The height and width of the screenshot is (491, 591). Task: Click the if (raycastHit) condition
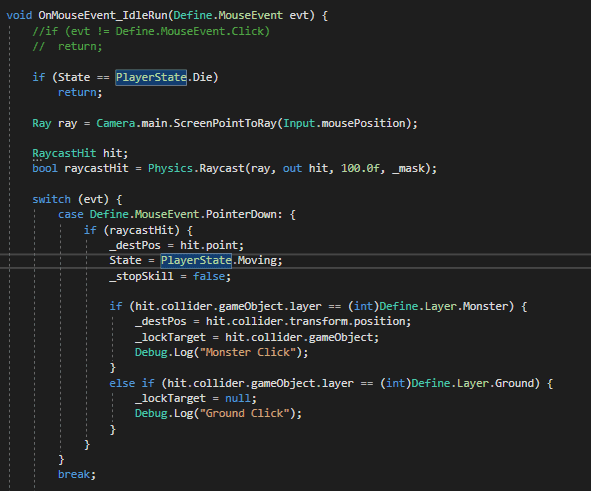[138, 230]
